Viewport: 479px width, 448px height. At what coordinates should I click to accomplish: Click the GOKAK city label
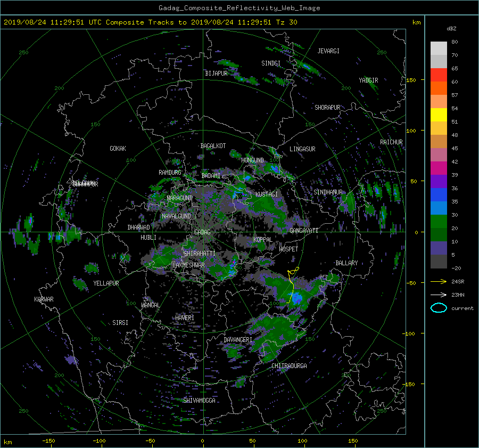[118, 149]
